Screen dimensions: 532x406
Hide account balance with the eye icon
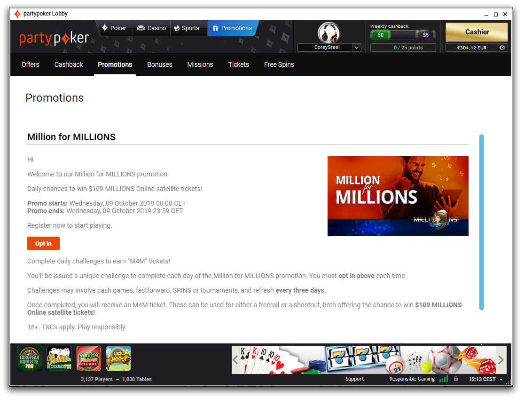click(502, 48)
